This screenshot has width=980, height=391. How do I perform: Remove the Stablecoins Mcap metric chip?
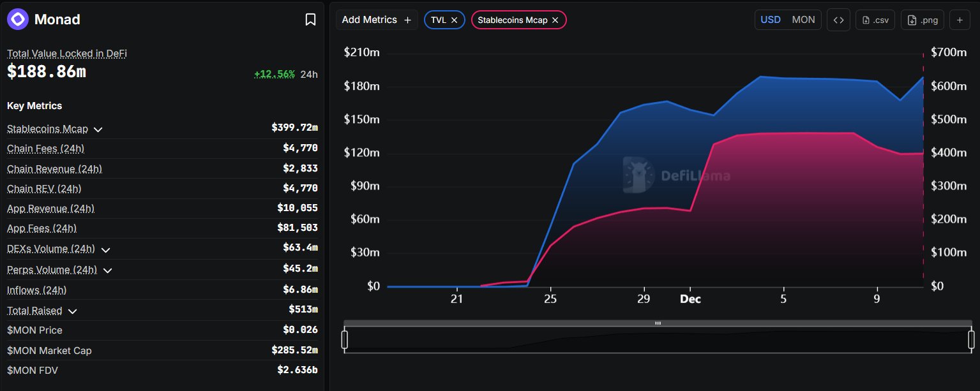(555, 20)
